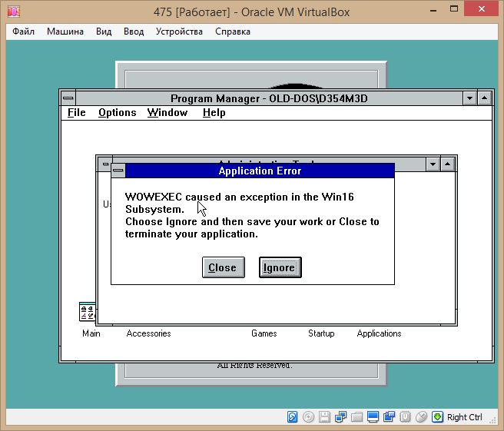The height and width of the screenshot is (431, 504).
Task: Open Program Manager control menu box
Action: pos(68,98)
